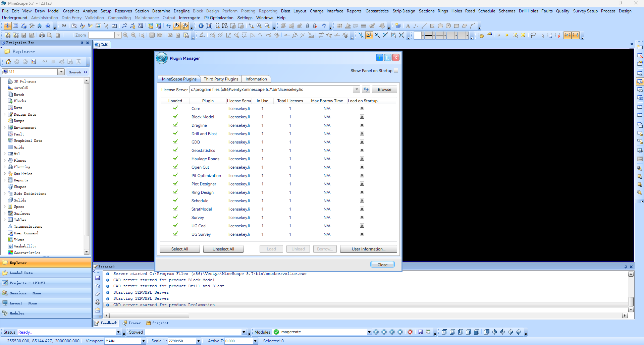Toggle Load on Startup for Block Model
Image resolution: width=644 pixels, height=345 pixels.
[362, 117]
